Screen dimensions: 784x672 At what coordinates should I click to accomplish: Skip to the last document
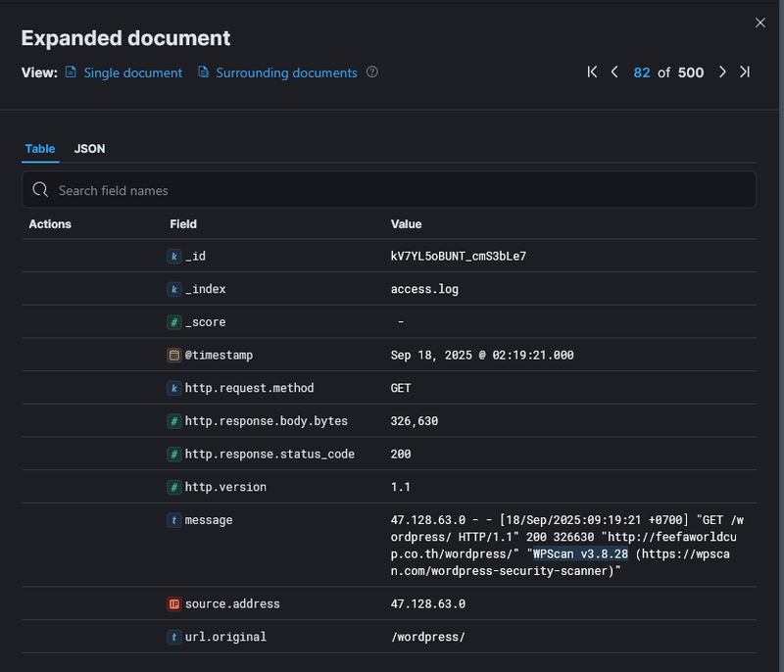pos(745,72)
